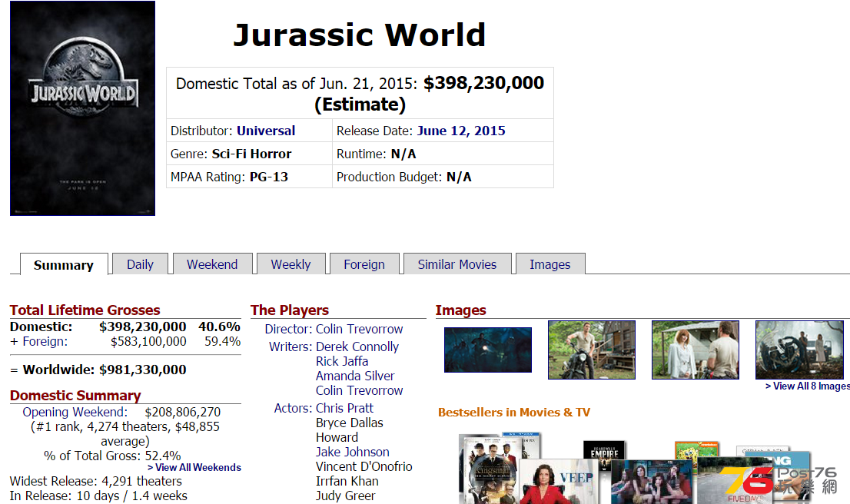
Task: Click the Opening Weekend link
Action: click(x=75, y=412)
